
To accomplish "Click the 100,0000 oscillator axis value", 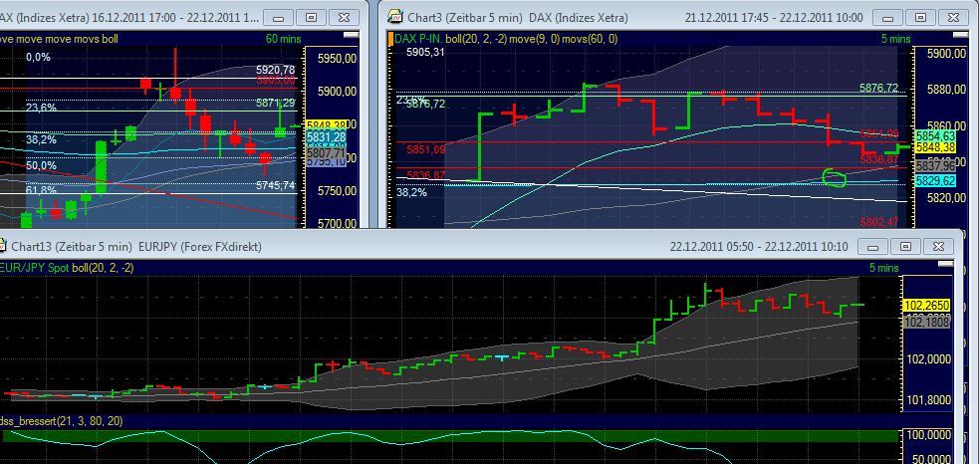I will pyautogui.click(x=929, y=435).
